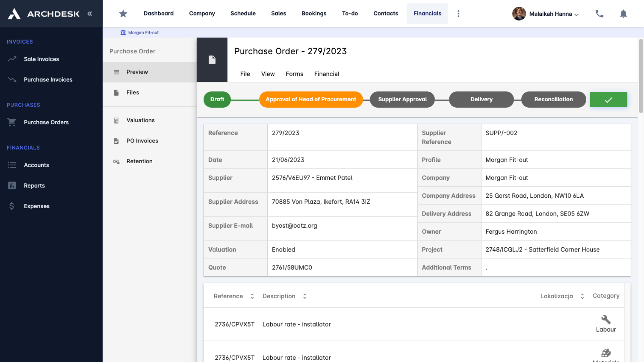Viewport: 644px width, 362px height.
Task: Click the phone call icon
Action: pos(599,13)
